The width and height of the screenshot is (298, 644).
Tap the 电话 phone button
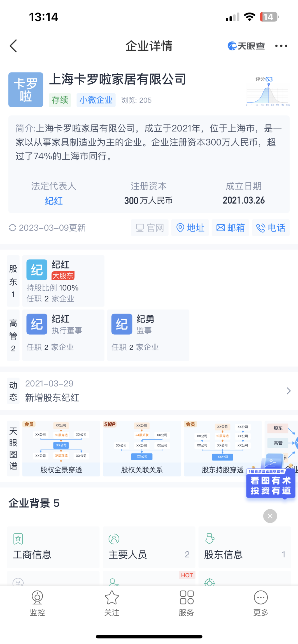(x=271, y=228)
